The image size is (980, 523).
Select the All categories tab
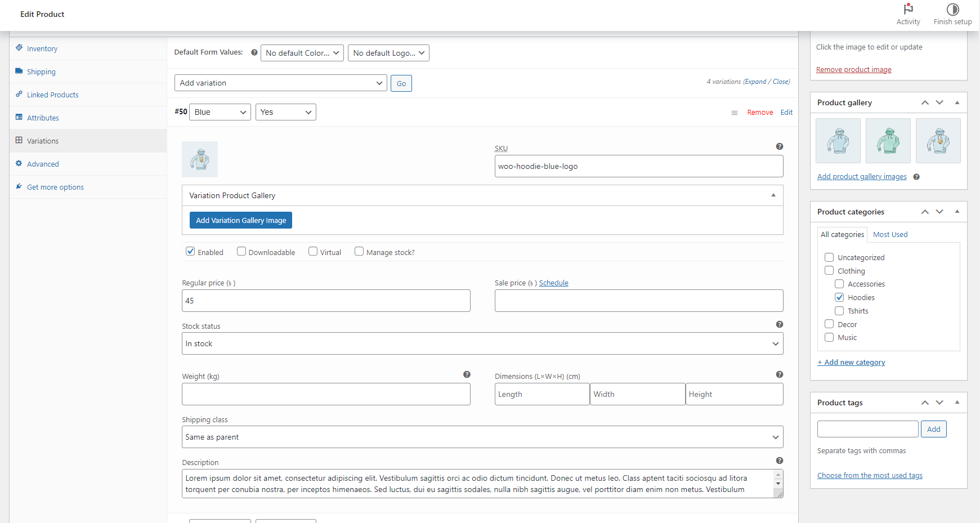point(842,234)
